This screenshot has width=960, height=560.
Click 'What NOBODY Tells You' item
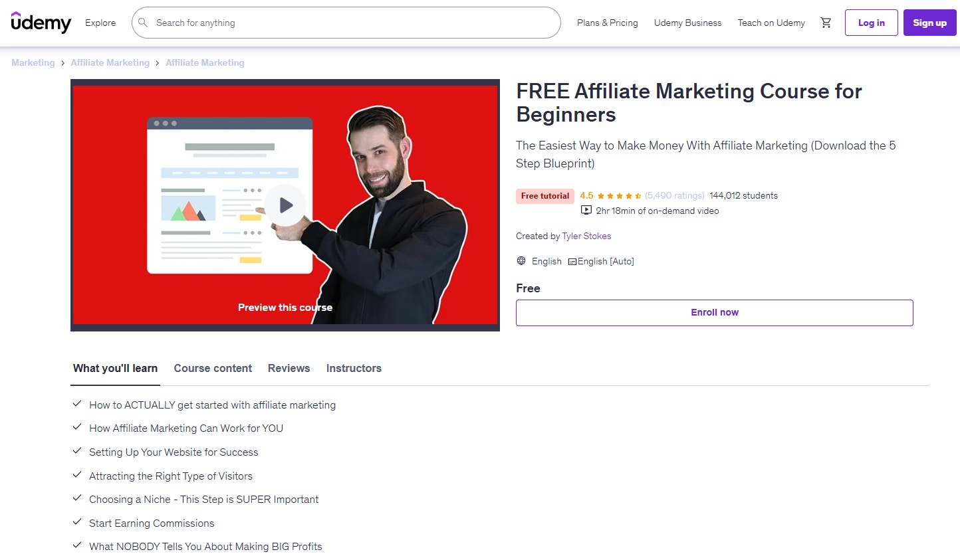pyautogui.click(x=205, y=547)
